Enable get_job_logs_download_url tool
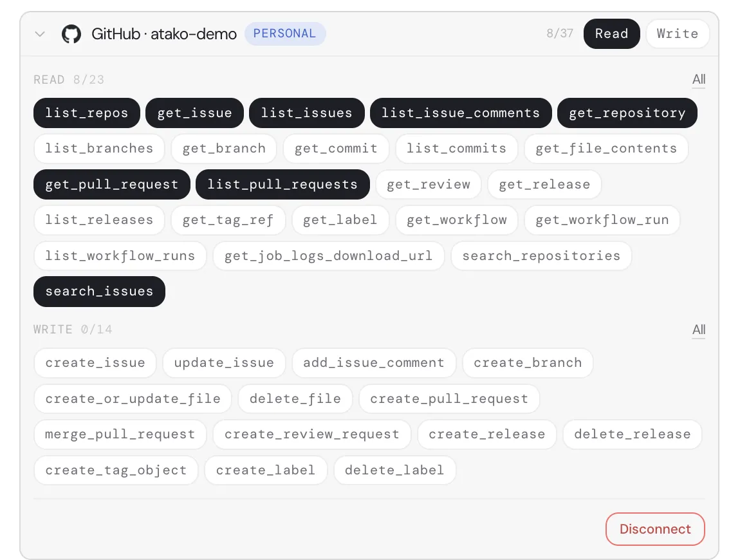The width and height of the screenshot is (740, 560). point(328,256)
